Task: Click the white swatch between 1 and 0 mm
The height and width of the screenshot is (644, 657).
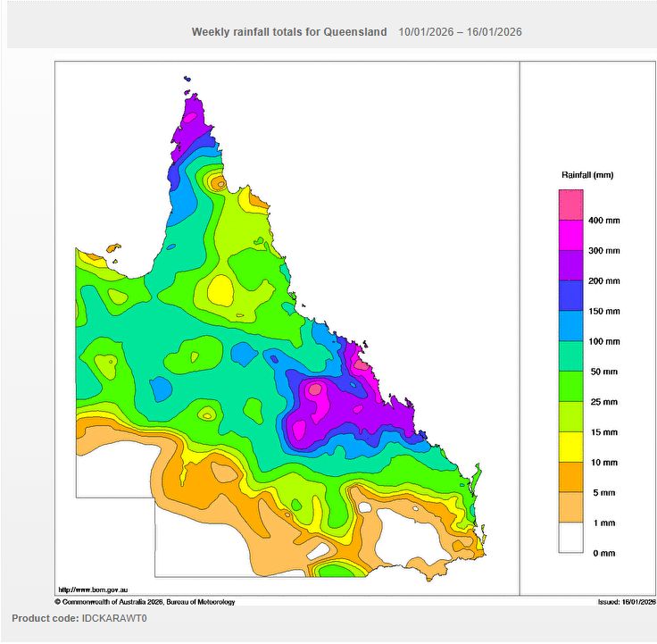Action: [570, 539]
